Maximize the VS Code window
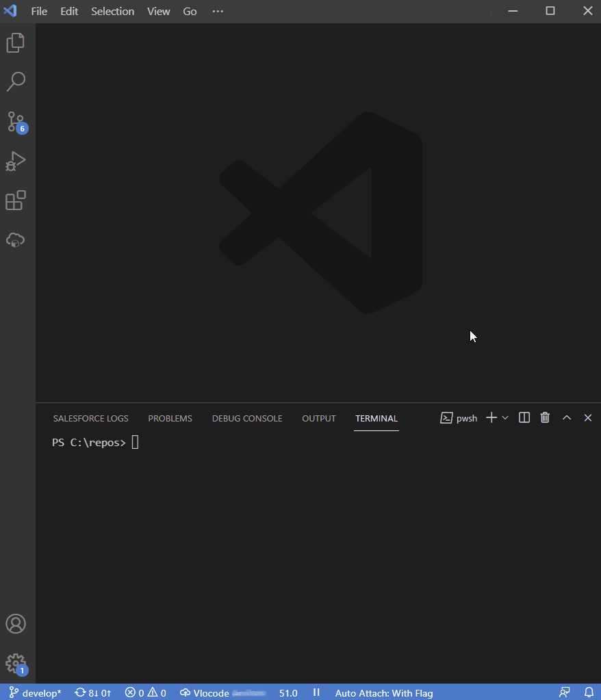 [x=550, y=11]
